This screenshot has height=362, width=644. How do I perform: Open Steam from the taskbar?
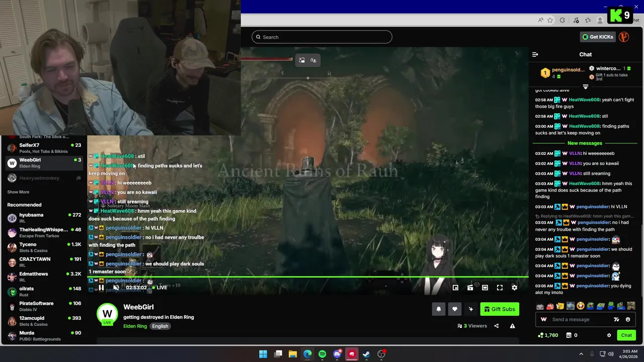(x=366, y=354)
